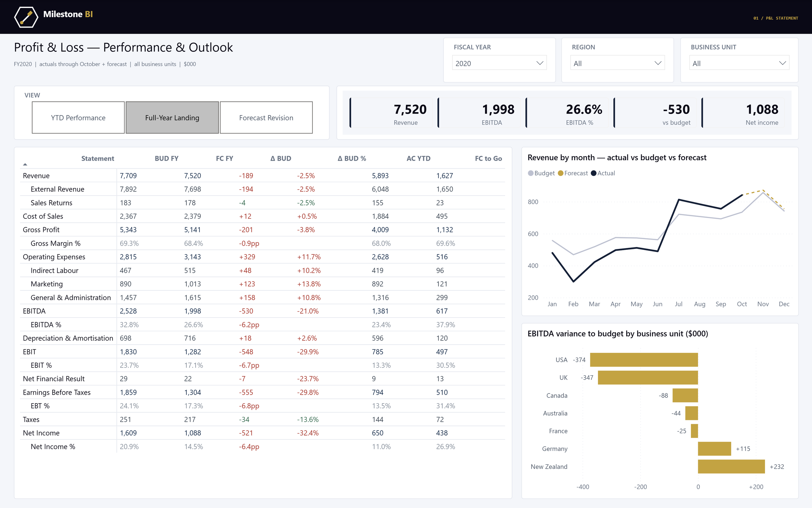
Task: Toggle the Actual legend marker
Action: 593,173
